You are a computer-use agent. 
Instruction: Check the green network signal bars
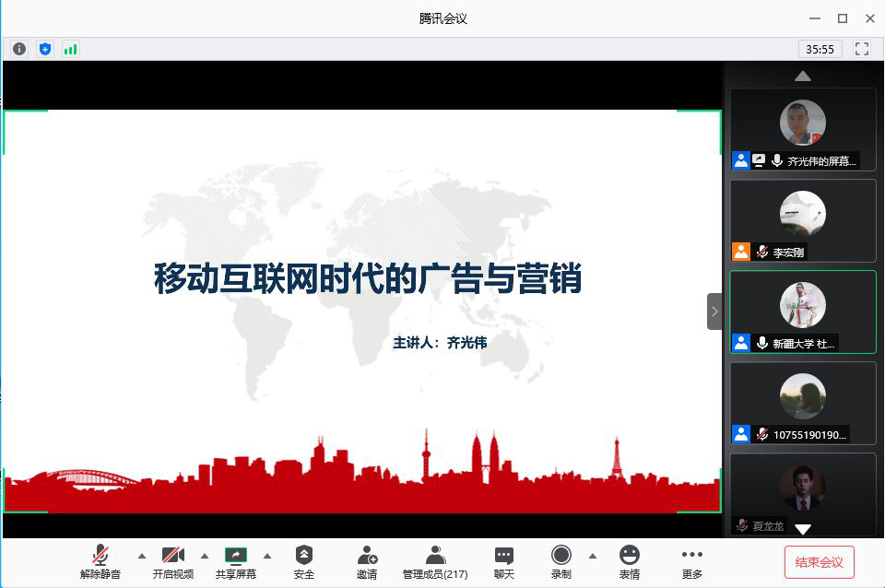pos(71,49)
